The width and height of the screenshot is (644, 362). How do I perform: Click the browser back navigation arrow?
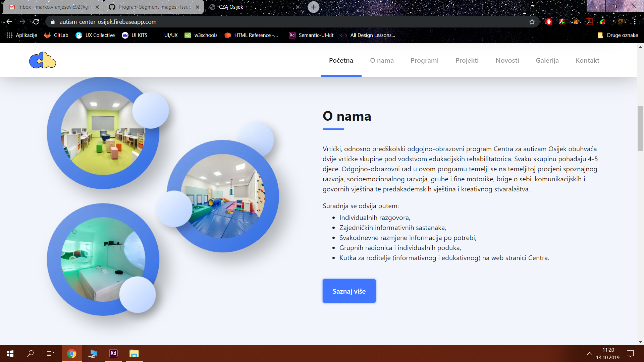click(8, 21)
